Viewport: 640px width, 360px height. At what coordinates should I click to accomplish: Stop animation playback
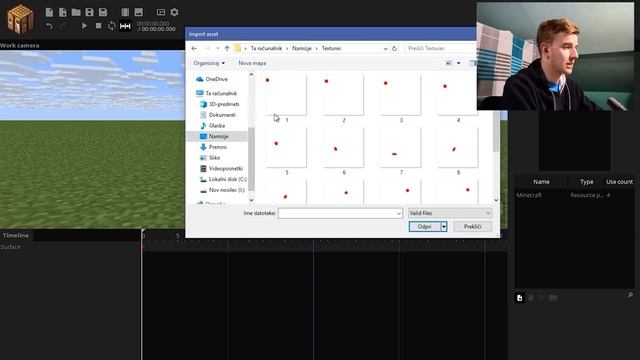(98, 26)
